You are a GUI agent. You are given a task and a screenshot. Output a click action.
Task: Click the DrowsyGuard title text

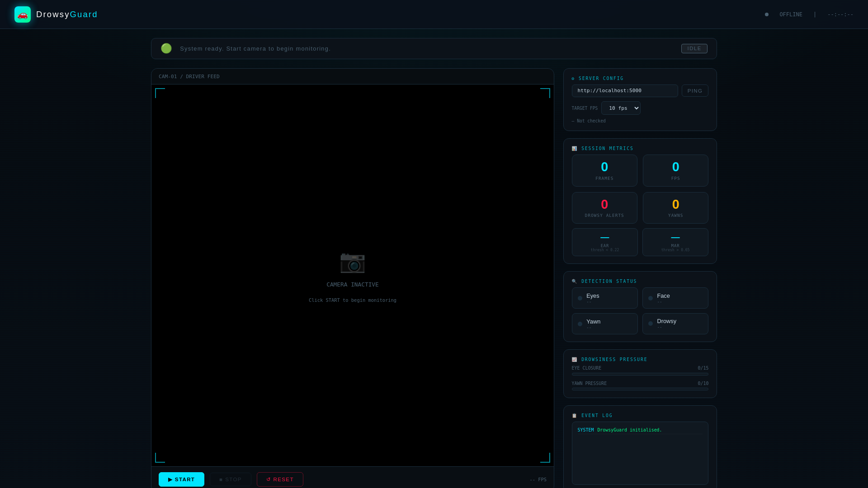(67, 14)
